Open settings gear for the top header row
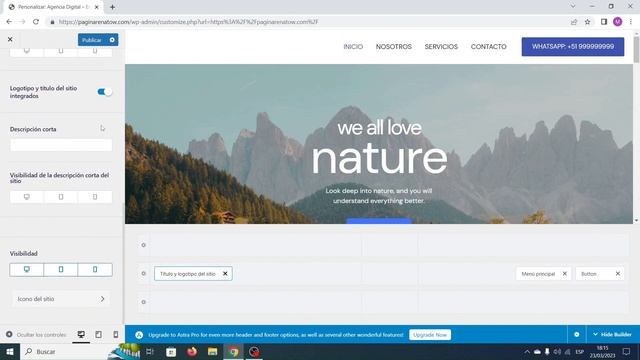 [144, 245]
